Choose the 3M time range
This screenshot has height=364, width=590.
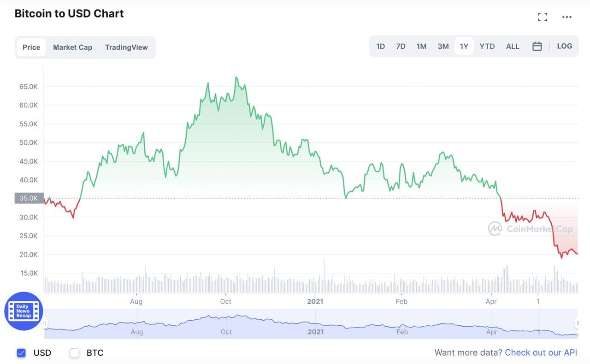click(443, 46)
